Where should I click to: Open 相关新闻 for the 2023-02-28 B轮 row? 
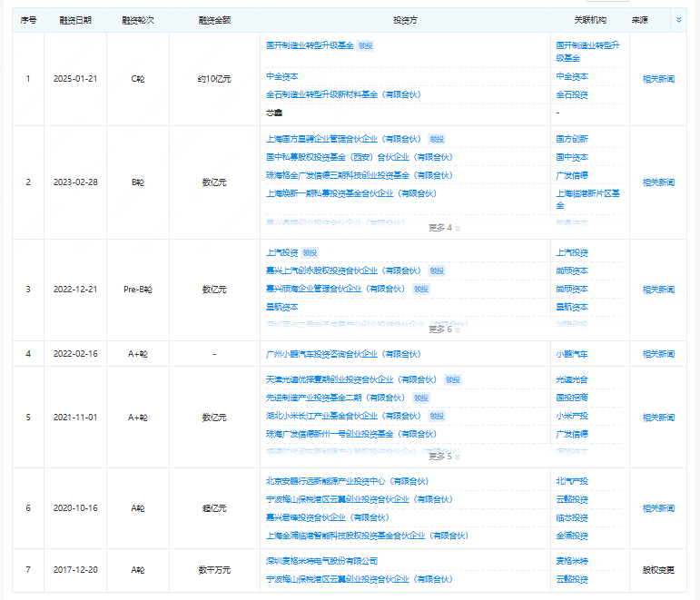coord(658,182)
